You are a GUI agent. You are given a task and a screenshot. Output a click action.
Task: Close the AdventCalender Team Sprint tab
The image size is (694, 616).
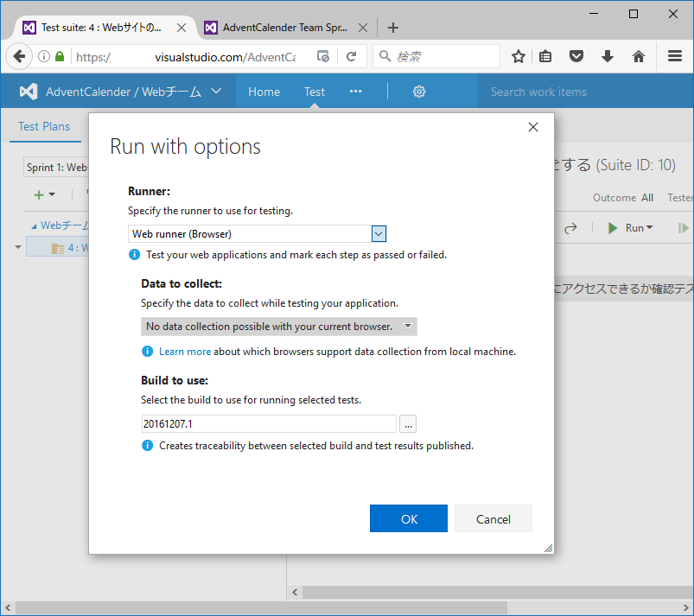[x=363, y=28]
